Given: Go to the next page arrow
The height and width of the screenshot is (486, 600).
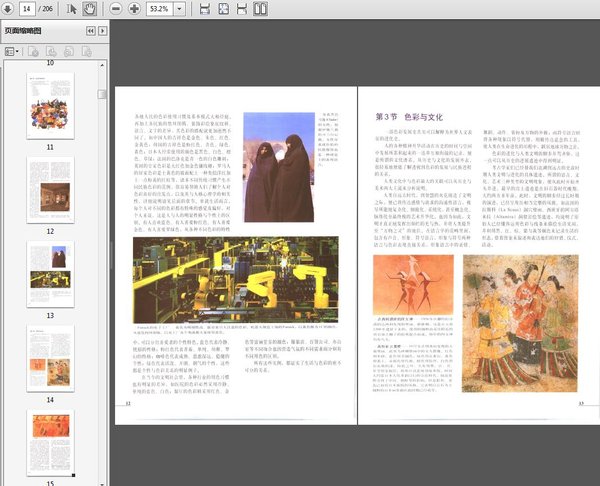Looking at the screenshot, I should pos(9,9).
